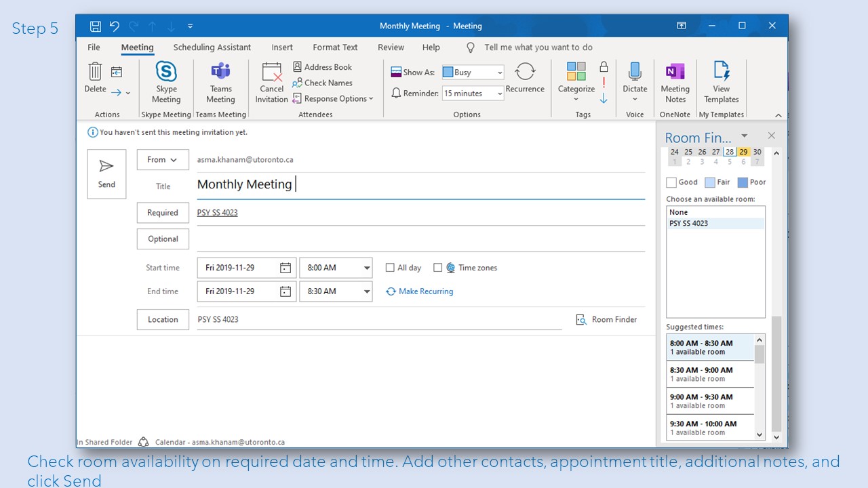Click the Undo arrow in title bar
The width and height of the screenshot is (868, 488).
[x=115, y=26]
